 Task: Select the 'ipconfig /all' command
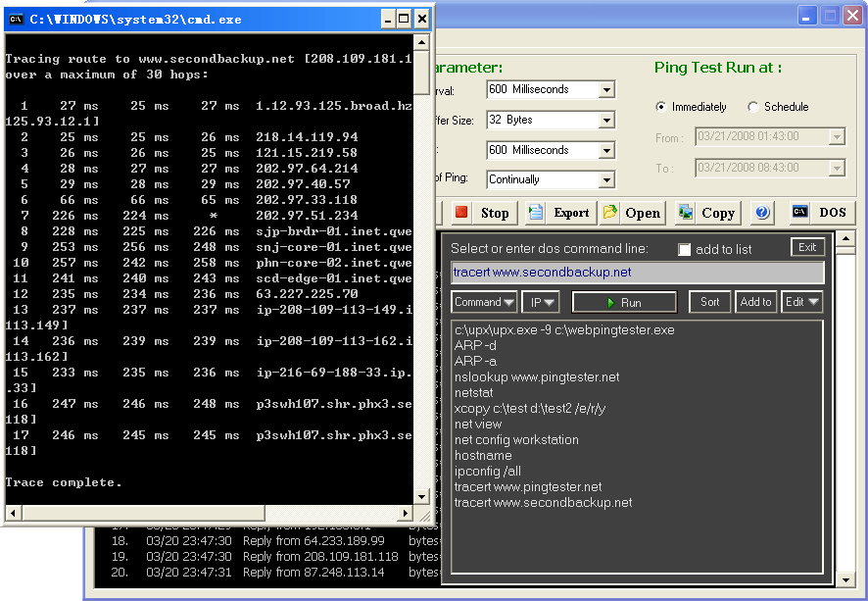click(487, 472)
